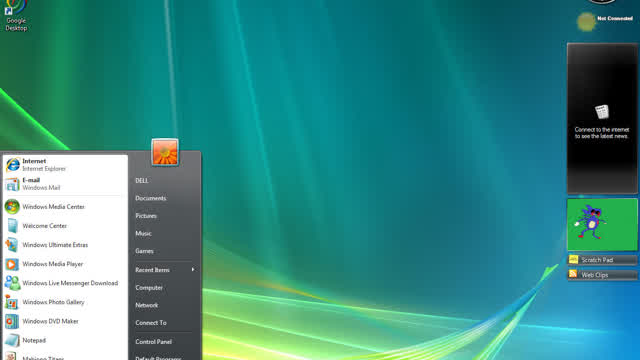Open the Scratch Pad gadget bar
Viewport: 640px width, 360px height.
coord(602,260)
